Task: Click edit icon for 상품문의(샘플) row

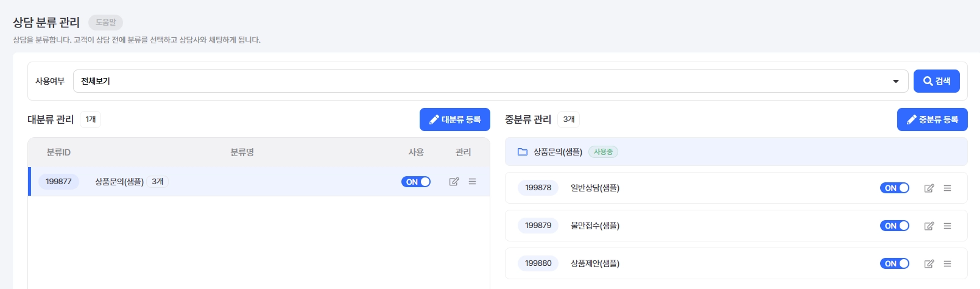Action: [454, 182]
